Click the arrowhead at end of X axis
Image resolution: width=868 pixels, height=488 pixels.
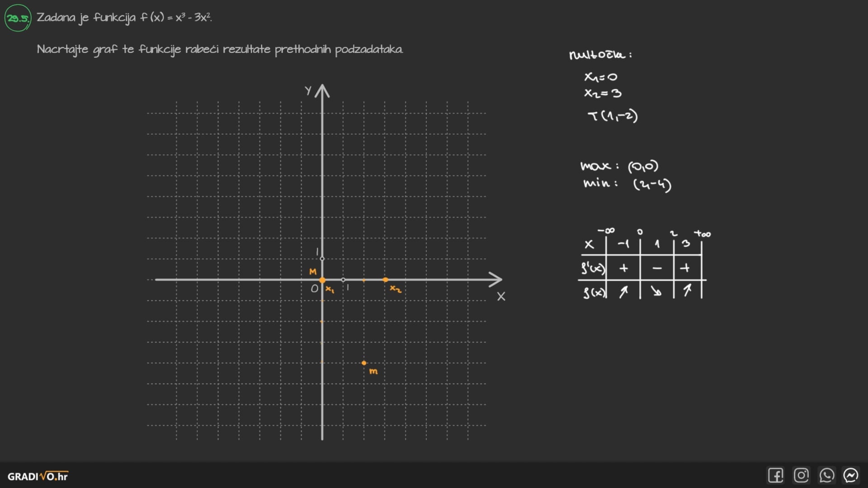point(496,280)
